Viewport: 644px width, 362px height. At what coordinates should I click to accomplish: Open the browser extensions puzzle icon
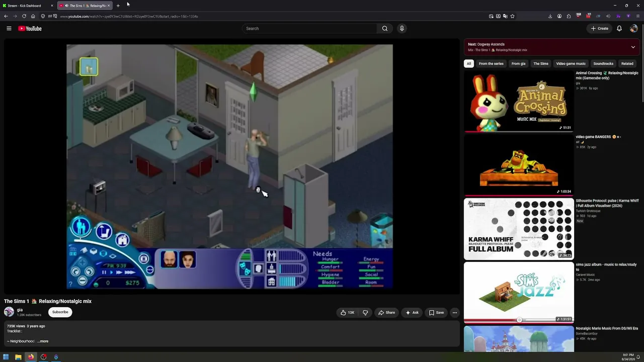569,16
